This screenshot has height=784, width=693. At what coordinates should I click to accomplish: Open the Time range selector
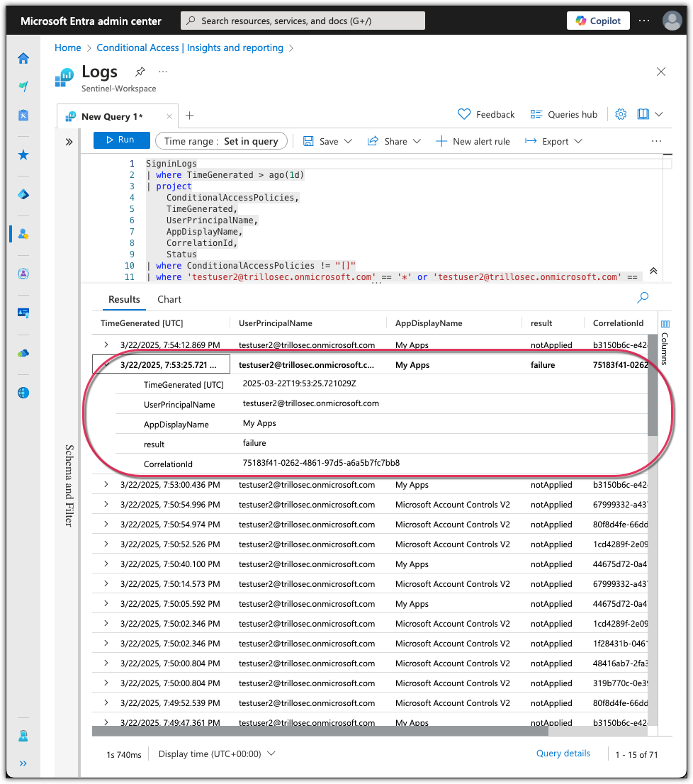pyautogui.click(x=221, y=141)
